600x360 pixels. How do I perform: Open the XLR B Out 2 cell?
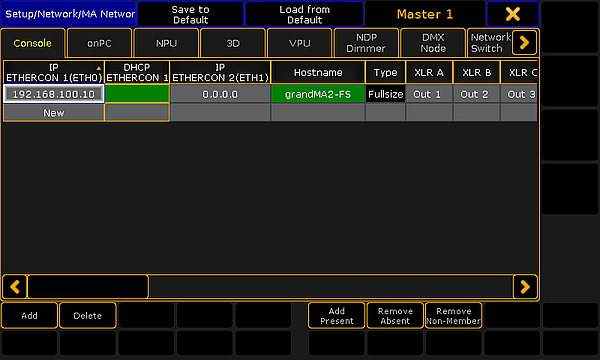click(x=476, y=94)
